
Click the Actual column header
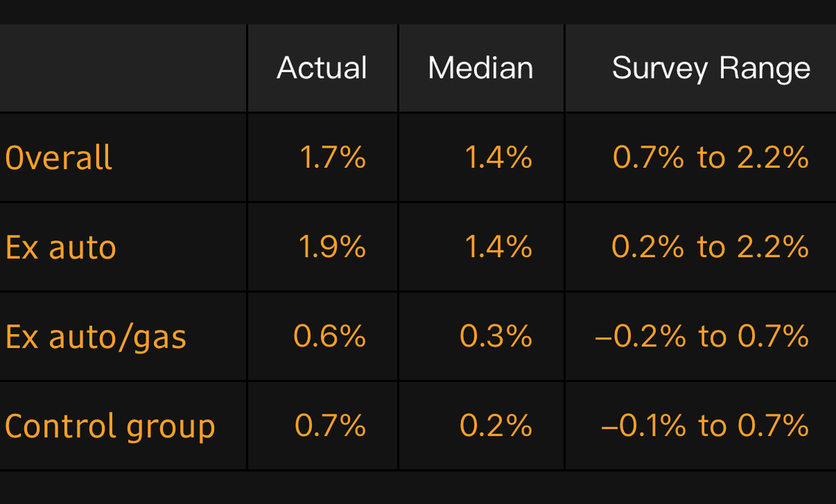point(321,68)
